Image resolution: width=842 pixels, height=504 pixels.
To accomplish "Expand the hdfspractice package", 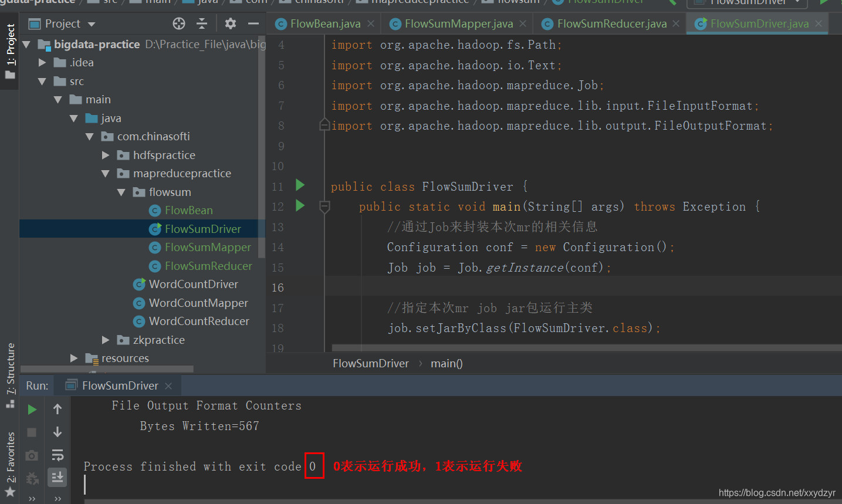I will click(x=106, y=155).
